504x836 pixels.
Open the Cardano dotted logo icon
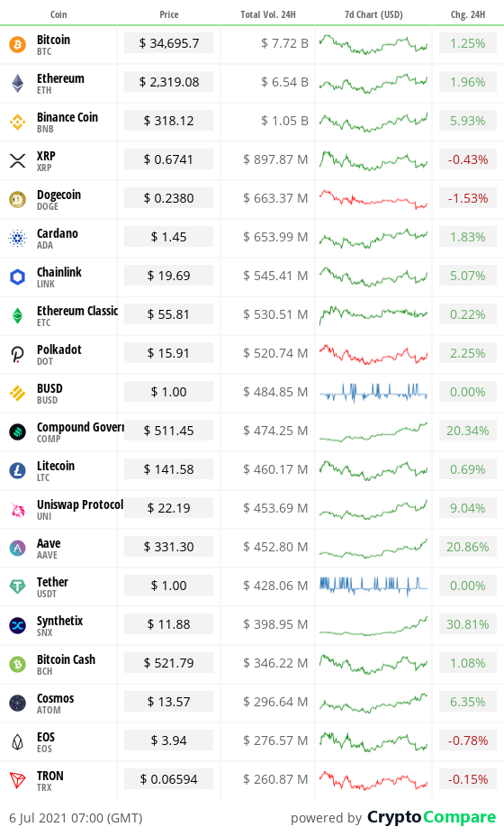point(18,239)
